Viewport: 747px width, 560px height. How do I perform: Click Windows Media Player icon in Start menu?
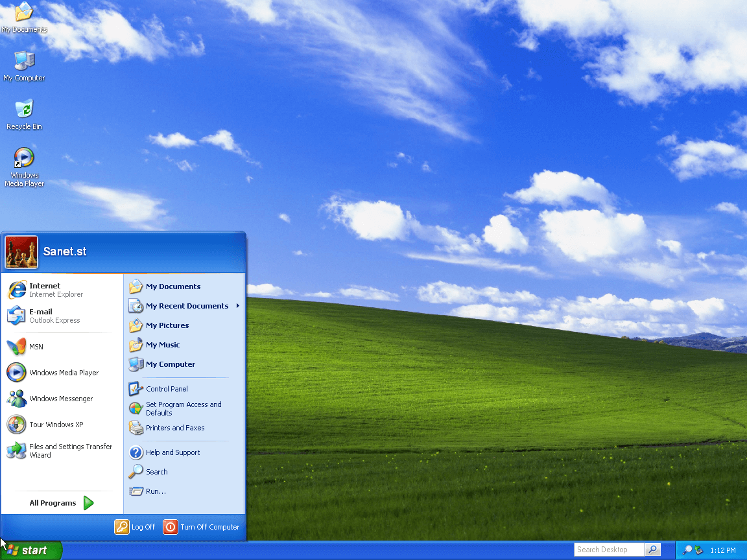[x=16, y=373]
